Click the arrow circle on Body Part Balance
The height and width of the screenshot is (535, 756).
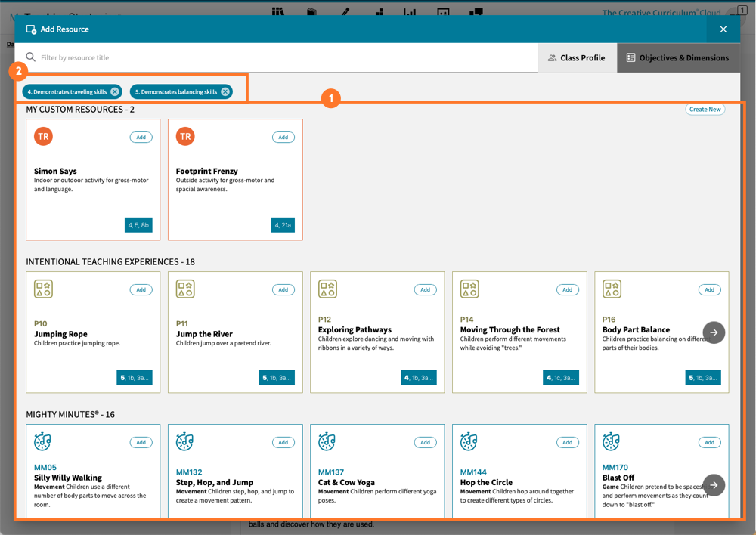click(714, 332)
